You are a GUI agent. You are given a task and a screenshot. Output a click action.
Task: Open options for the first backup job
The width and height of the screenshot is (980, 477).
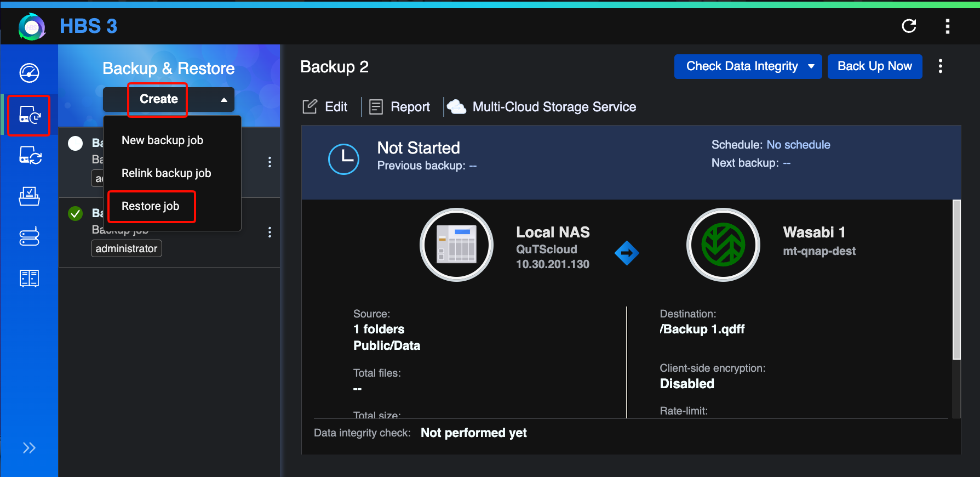[x=270, y=162]
